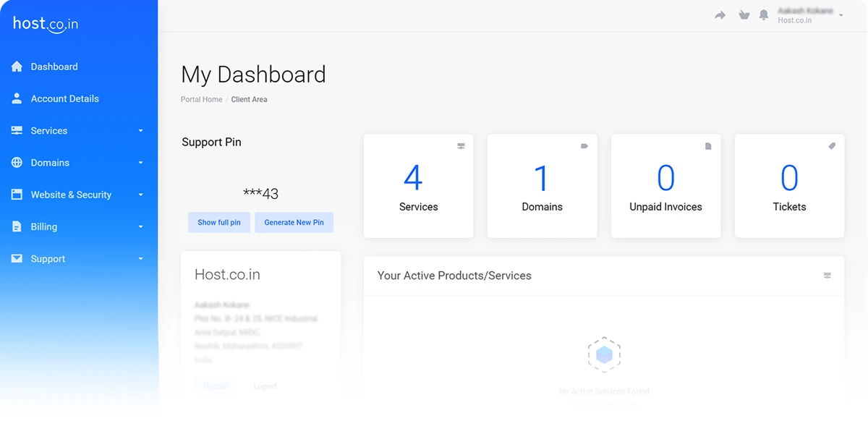This screenshot has height=434, width=868.
Task: Click the share arrow icon in header
Action: click(x=720, y=15)
